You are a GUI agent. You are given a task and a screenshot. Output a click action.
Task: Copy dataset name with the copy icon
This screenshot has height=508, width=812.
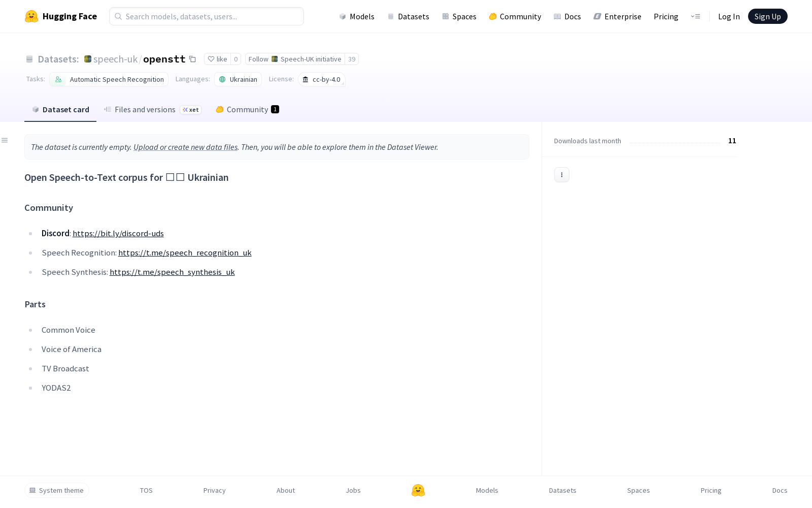click(192, 59)
